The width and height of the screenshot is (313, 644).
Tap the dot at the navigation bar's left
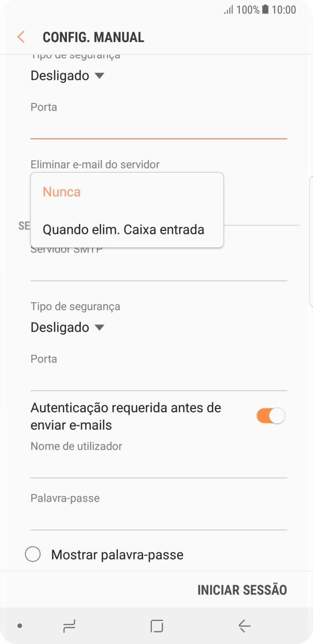point(19,626)
